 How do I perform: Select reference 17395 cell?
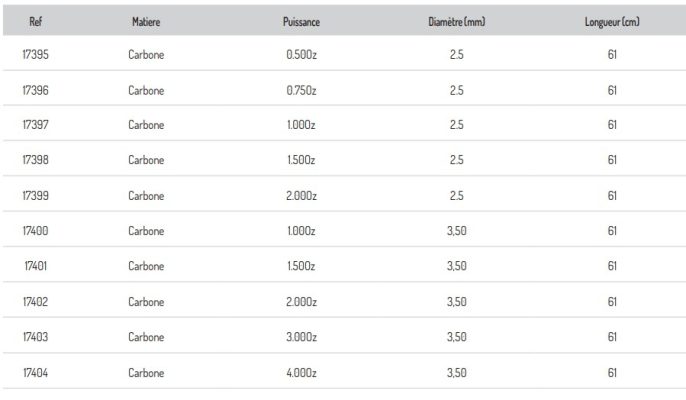point(35,54)
